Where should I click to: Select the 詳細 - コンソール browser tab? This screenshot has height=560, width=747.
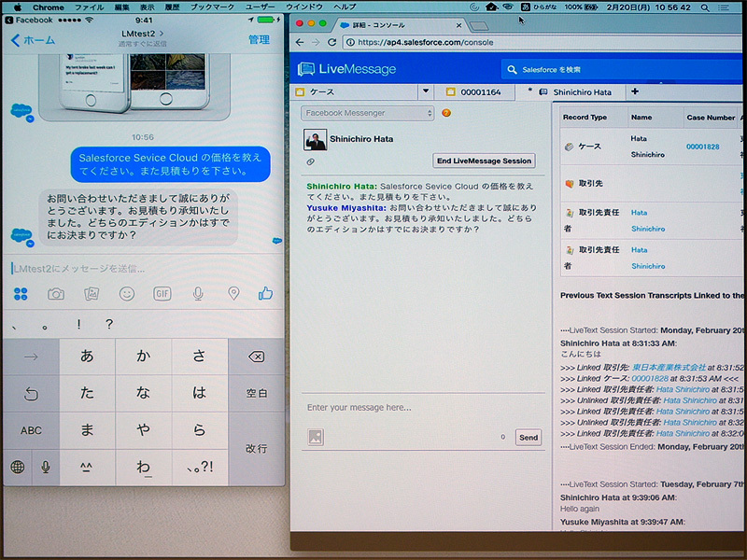click(x=400, y=25)
